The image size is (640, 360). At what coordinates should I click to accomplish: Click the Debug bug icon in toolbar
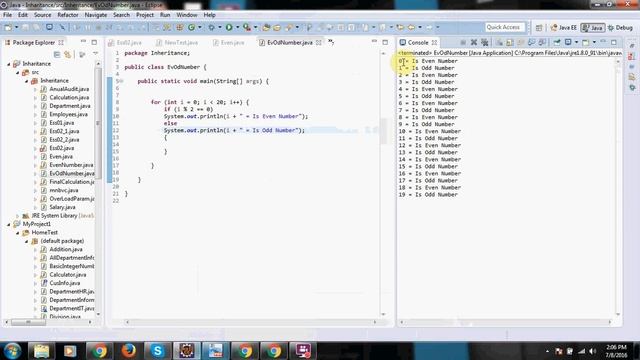[x=211, y=27]
